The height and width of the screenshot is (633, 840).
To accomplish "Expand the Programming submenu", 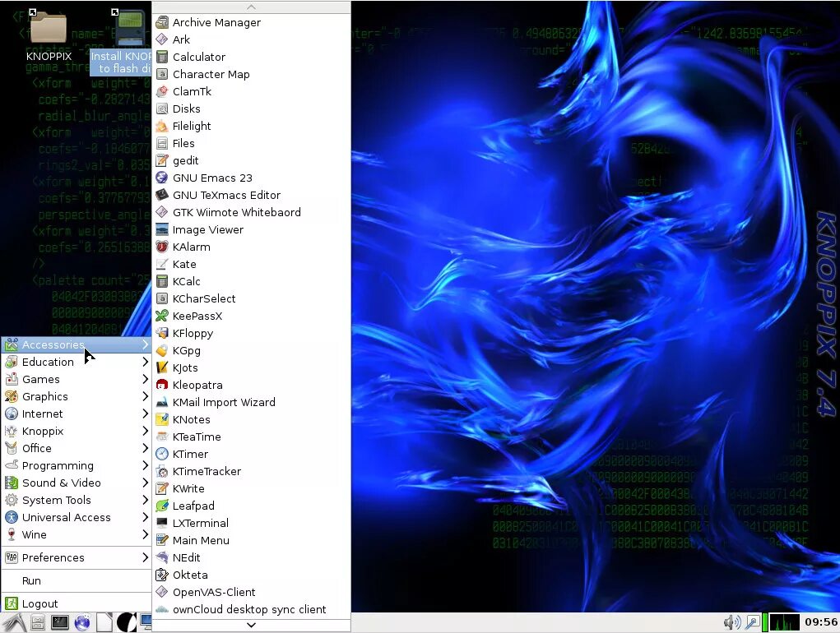I will [77, 465].
